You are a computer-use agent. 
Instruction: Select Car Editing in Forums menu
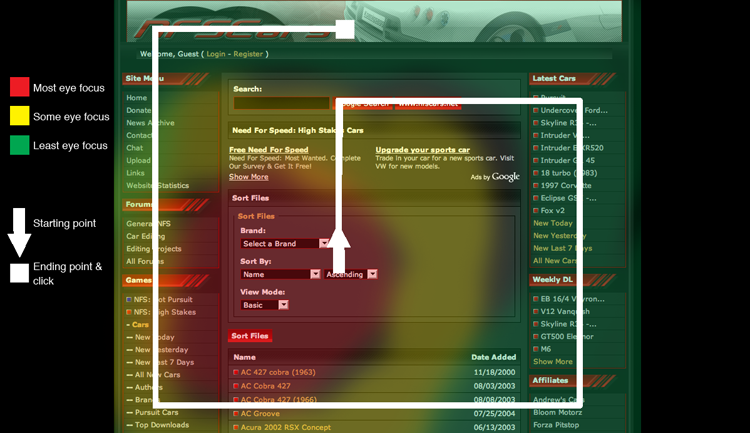tap(147, 236)
